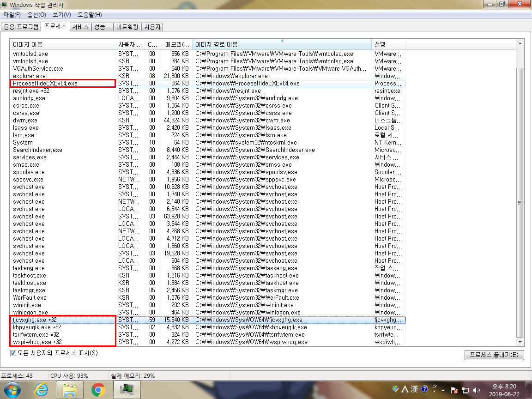Click the volume speaker tray icon

point(477,390)
